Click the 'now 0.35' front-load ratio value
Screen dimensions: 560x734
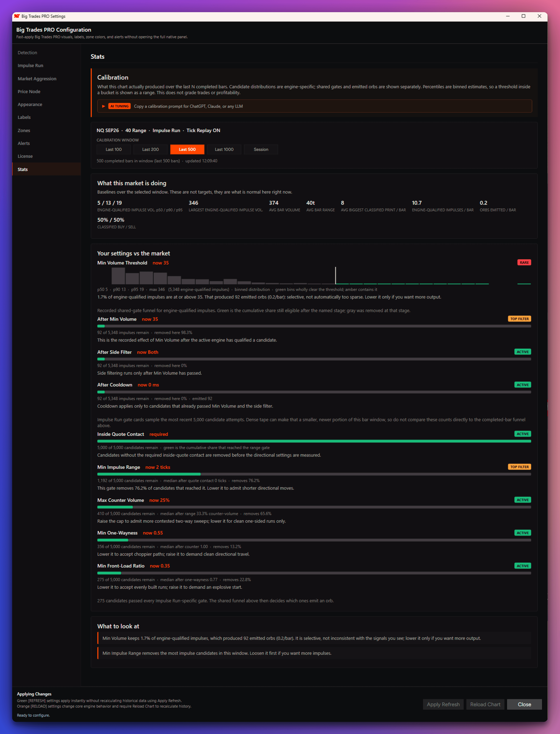pos(160,566)
